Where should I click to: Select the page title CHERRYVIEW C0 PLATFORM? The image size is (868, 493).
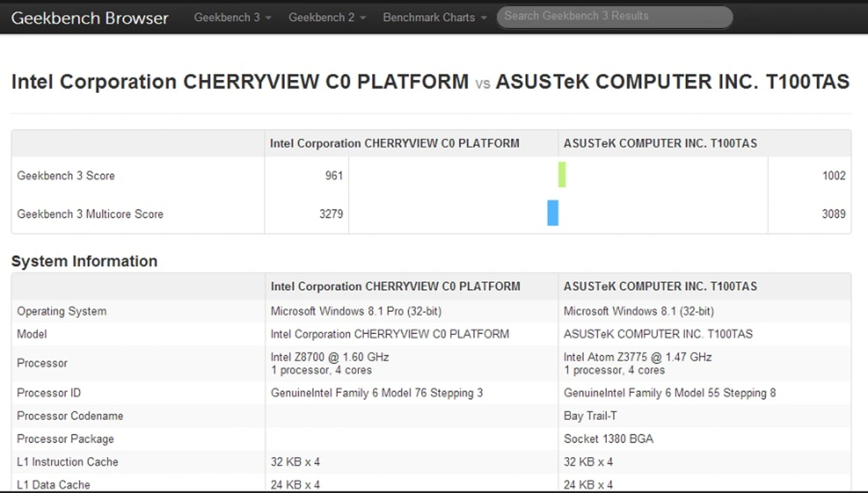coord(240,82)
